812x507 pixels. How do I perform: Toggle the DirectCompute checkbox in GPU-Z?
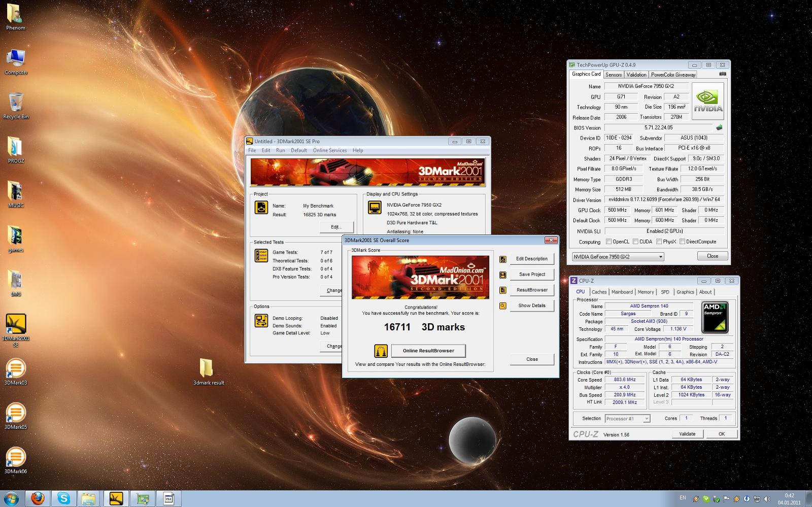pyautogui.click(x=682, y=242)
